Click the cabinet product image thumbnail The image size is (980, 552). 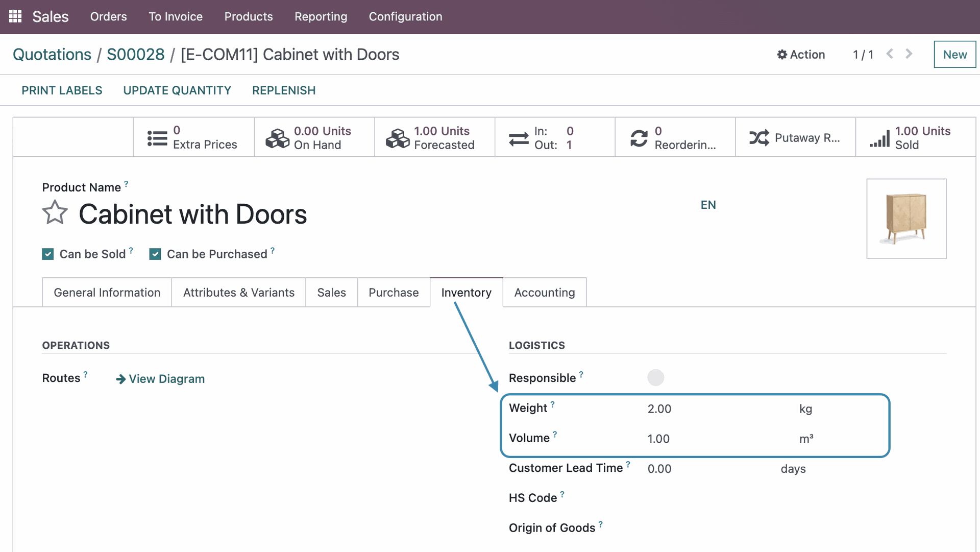906,219
